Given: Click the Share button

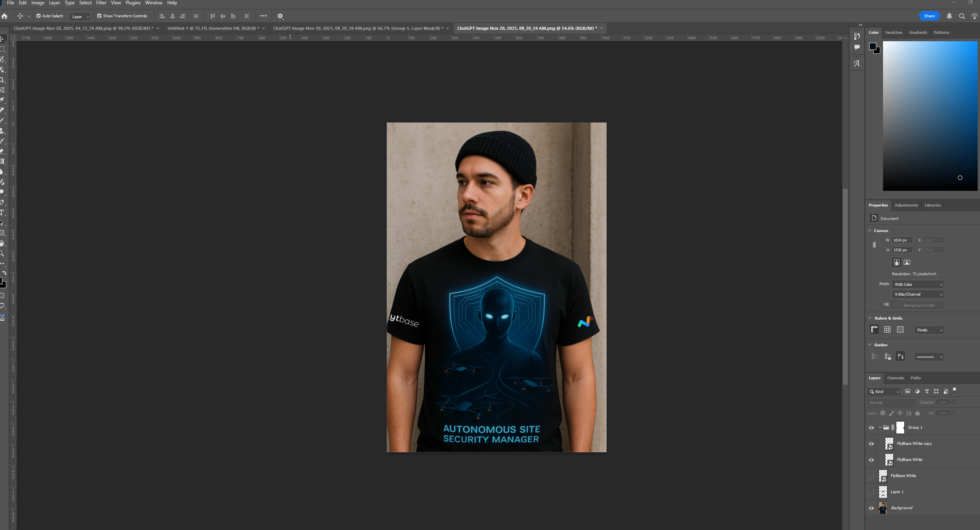Looking at the screenshot, I should 929,16.
